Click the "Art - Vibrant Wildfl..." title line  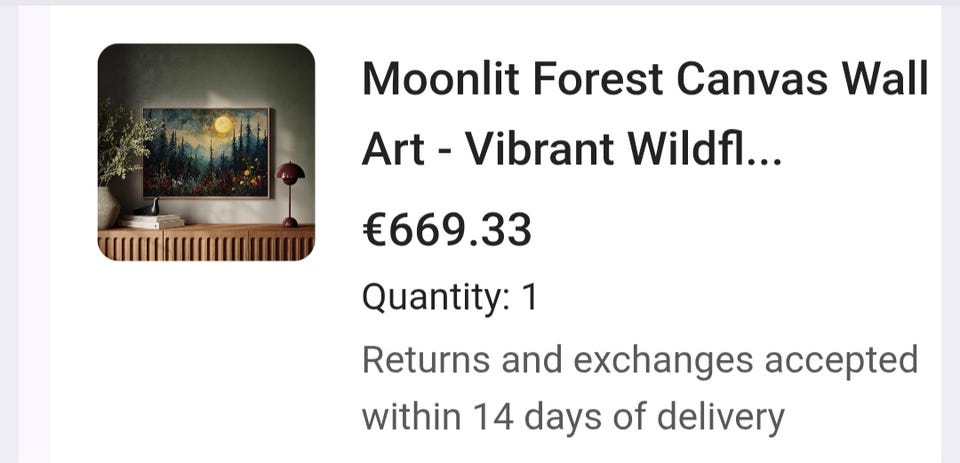coord(572,150)
